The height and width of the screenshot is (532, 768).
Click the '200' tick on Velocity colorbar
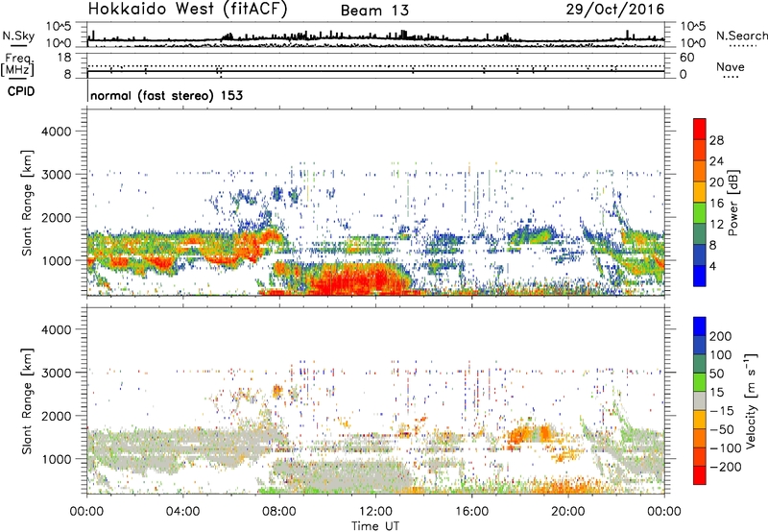(x=721, y=336)
